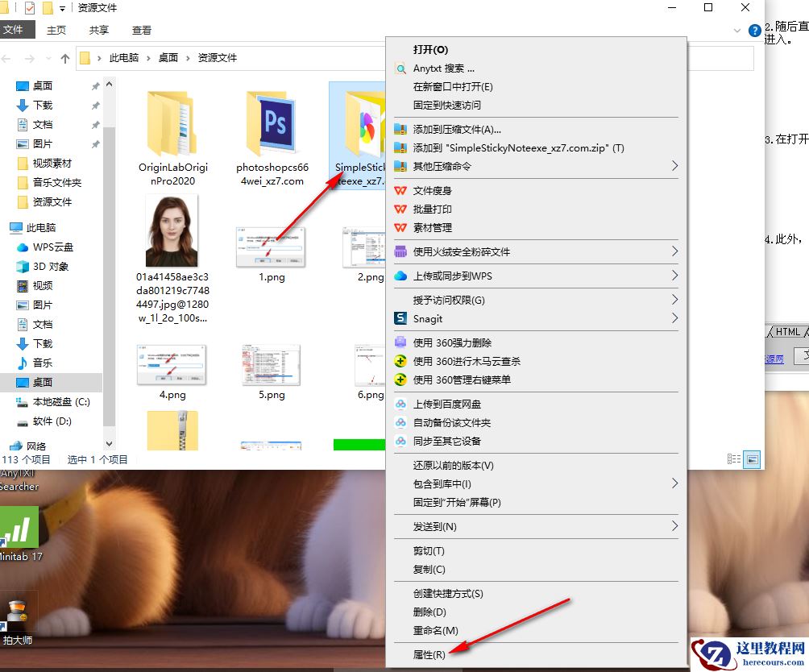The image size is (809, 672).
Task: Unpin 桌面 from quick access pin
Action: (94, 85)
